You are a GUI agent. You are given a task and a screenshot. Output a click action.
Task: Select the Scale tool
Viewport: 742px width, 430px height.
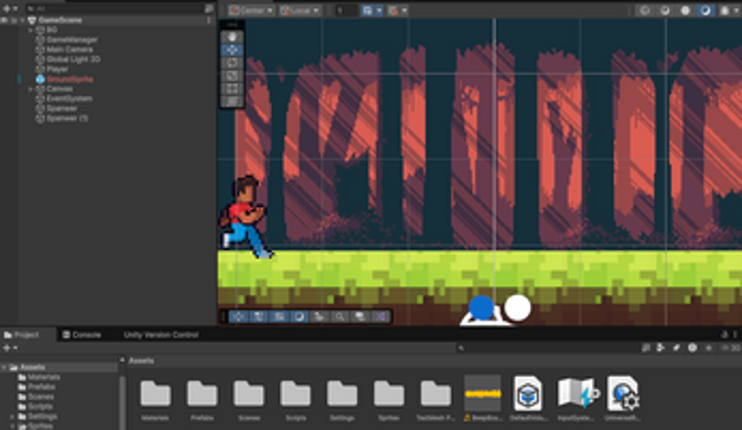tap(232, 75)
